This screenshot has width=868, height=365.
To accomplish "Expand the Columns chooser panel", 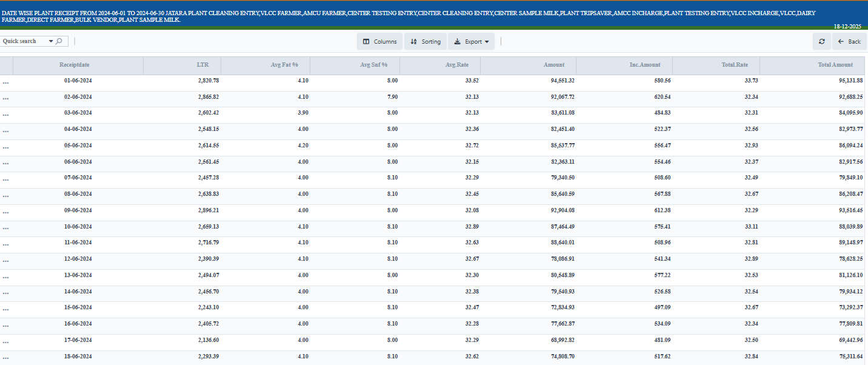I will pos(380,41).
